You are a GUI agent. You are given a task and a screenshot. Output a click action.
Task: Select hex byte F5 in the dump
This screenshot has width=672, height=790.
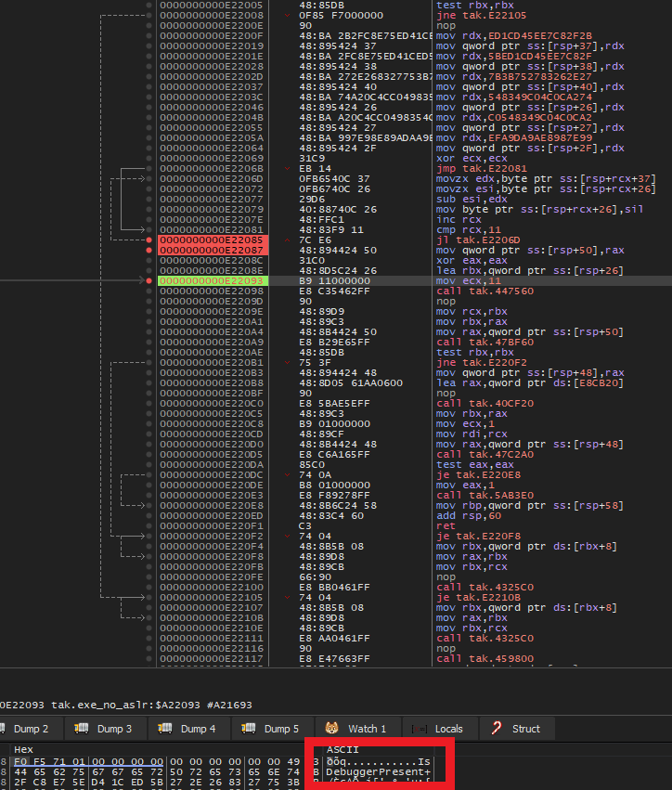(x=40, y=761)
